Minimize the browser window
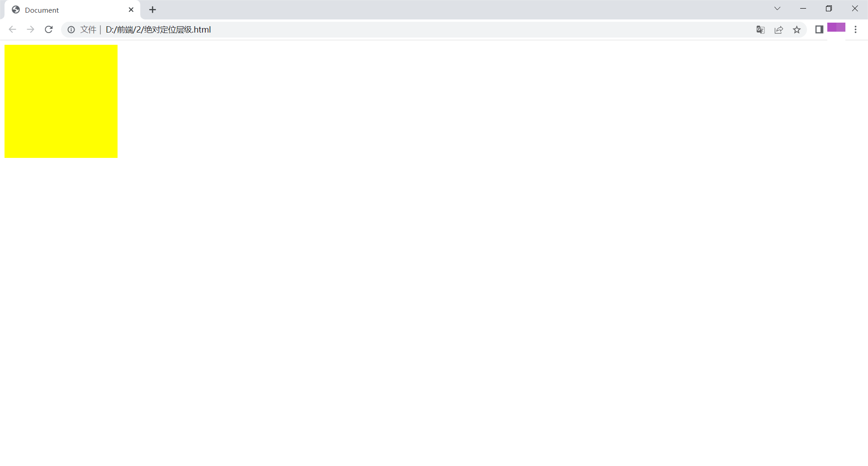 click(803, 9)
